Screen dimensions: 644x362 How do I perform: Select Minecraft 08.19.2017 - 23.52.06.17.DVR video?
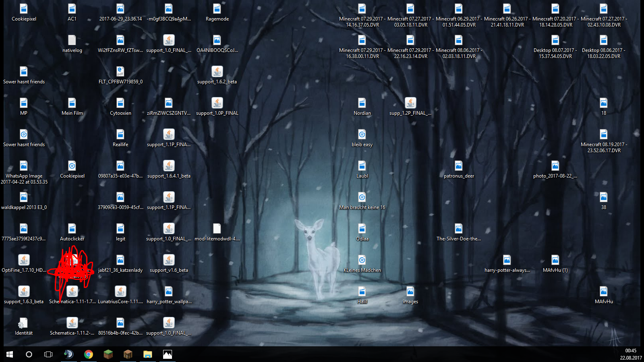(x=604, y=134)
